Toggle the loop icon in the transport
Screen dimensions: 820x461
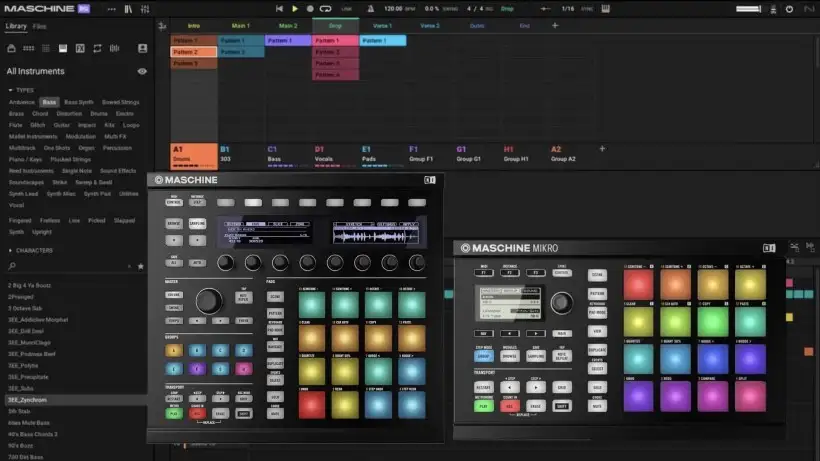[x=326, y=8]
